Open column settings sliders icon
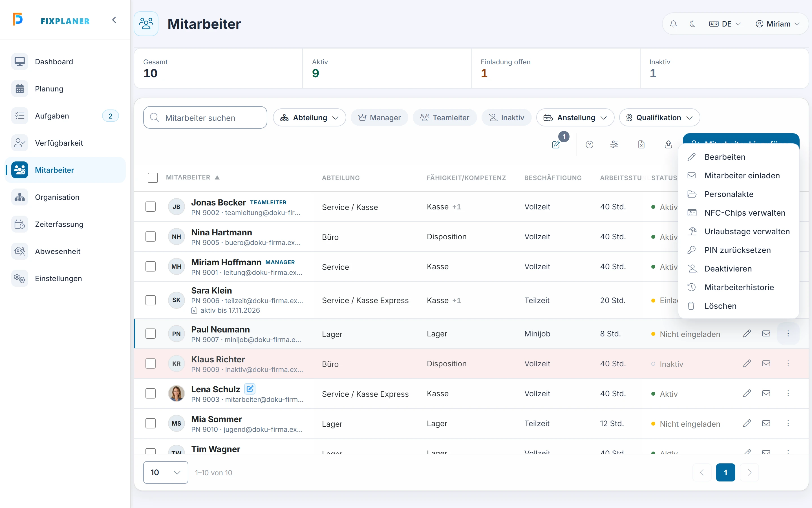This screenshot has width=812, height=508. point(614,144)
